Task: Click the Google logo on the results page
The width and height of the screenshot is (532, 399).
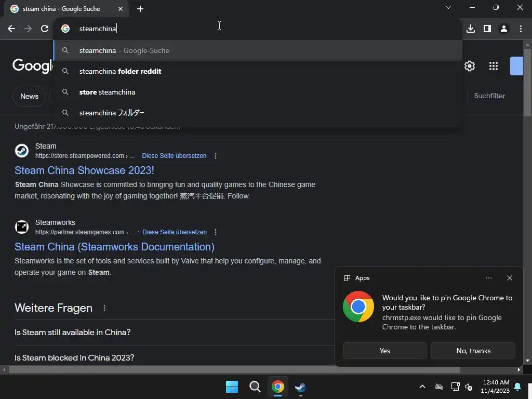Action: click(33, 65)
